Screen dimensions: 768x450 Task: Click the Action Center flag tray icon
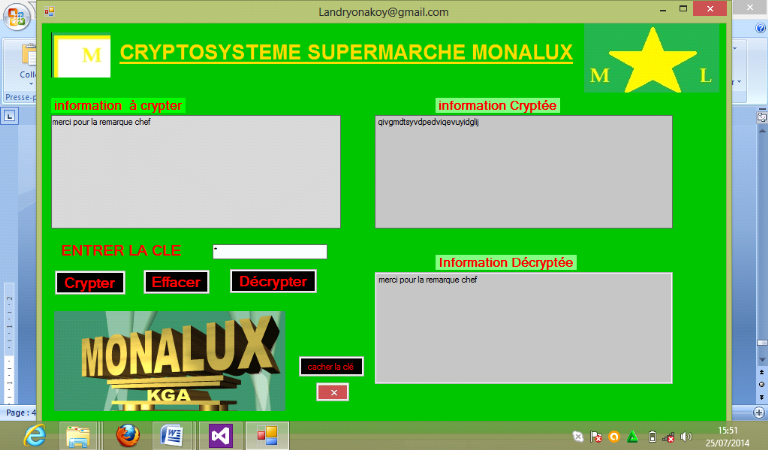tap(596, 436)
